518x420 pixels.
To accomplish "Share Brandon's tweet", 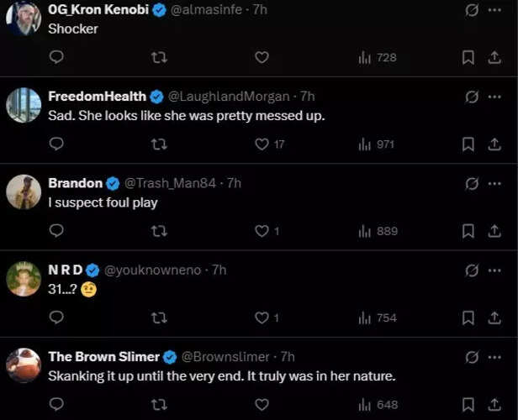I will point(494,231).
